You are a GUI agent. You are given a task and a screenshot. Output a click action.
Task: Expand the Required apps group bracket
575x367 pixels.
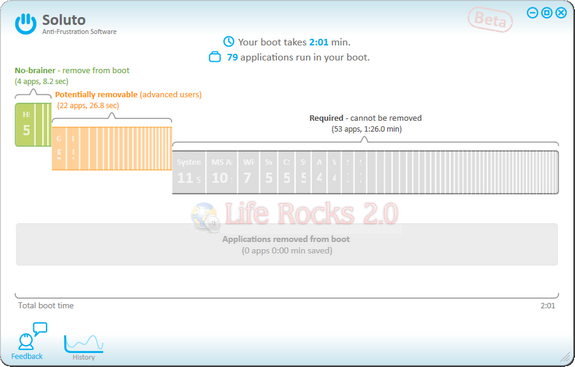click(x=365, y=142)
